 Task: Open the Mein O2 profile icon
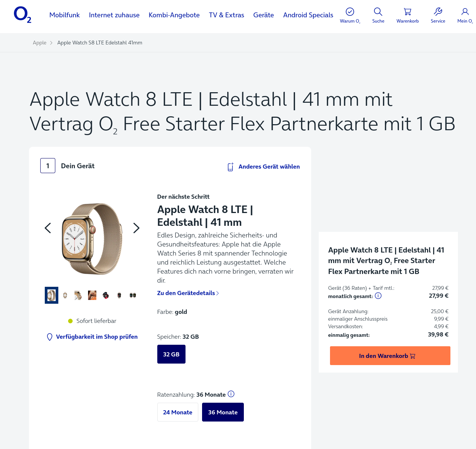coord(465,12)
